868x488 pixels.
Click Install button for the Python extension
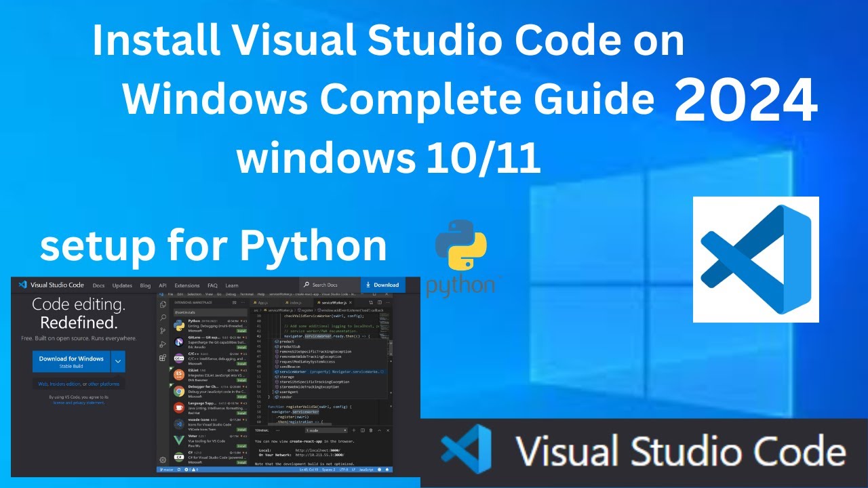pos(241,331)
